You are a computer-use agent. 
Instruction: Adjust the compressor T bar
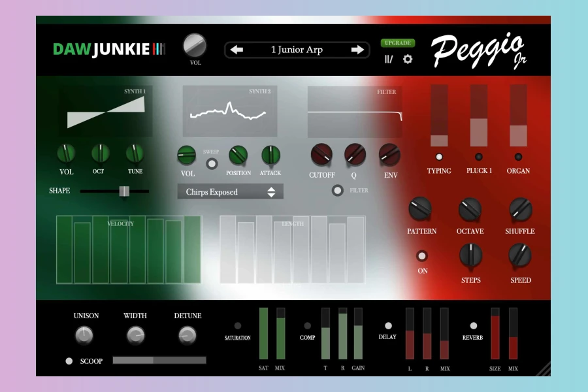pos(325,333)
